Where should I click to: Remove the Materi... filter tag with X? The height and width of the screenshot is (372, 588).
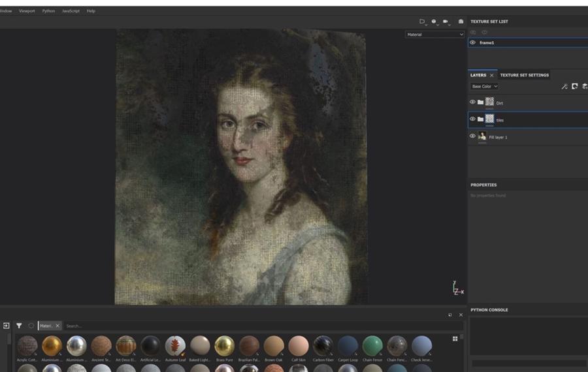(57, 326)
